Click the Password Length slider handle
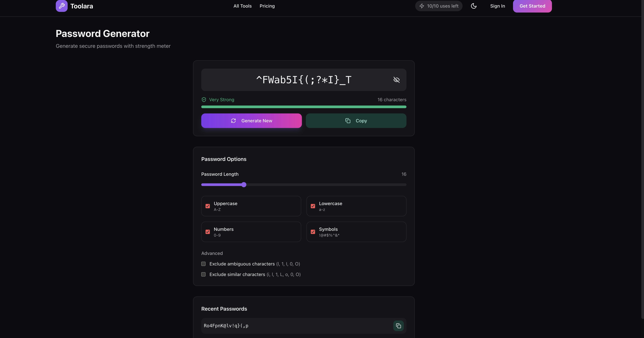This screenshot has height=338, width=644. (x=244, y=185)
